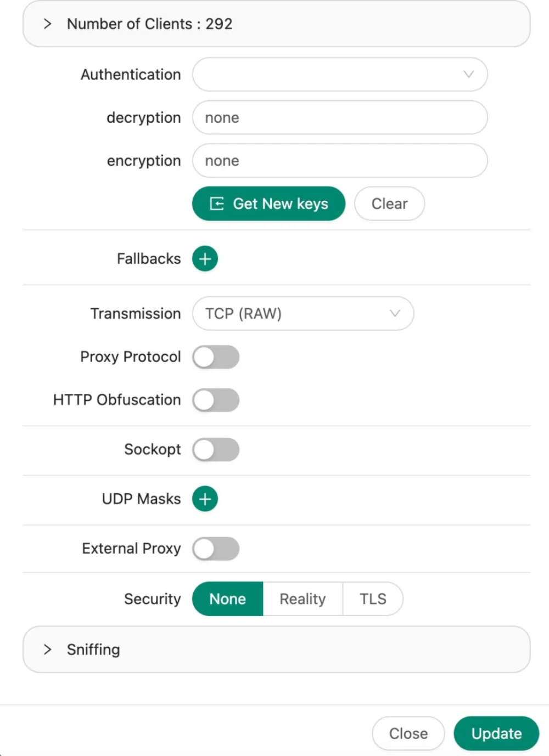The width and height of the screenshot is (549, 756).
Task: Expand the Number of Clients panel
Action: 149,24
